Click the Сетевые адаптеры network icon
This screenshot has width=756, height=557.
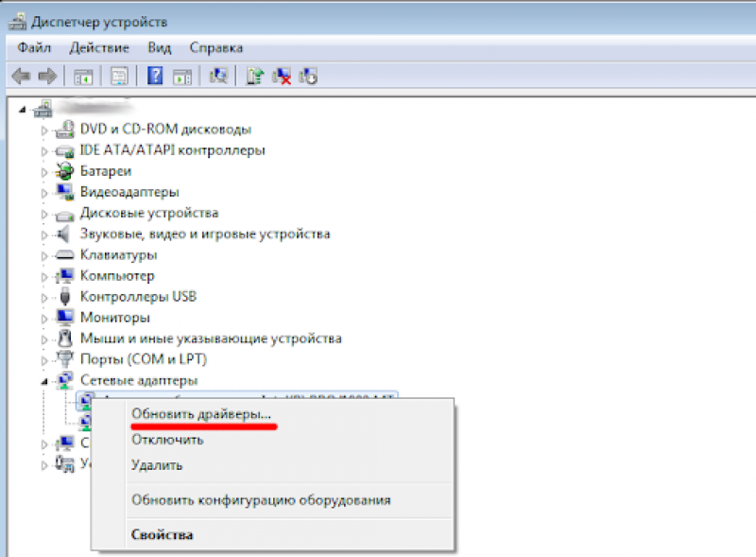64,380
